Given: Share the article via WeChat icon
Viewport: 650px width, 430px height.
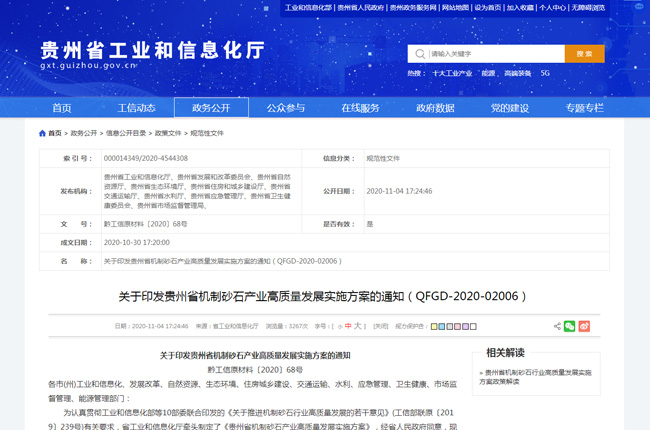Looking at the screenshot, I should point(570,326).
